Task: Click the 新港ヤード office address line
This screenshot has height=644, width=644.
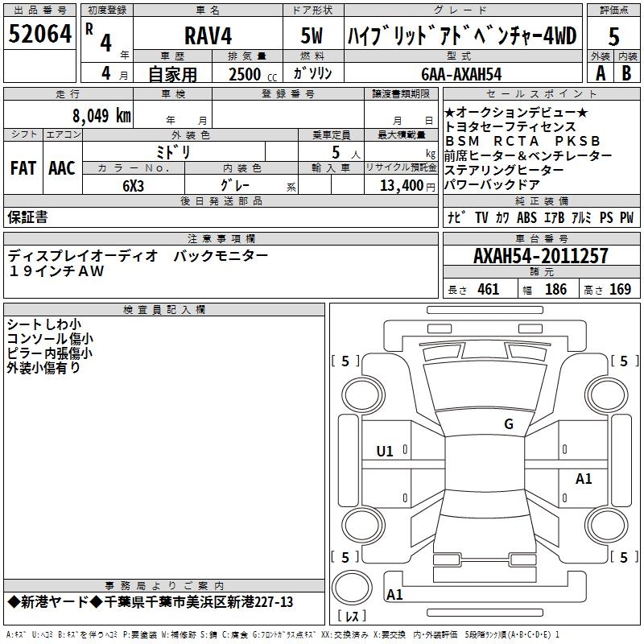Action: point(151,602)
